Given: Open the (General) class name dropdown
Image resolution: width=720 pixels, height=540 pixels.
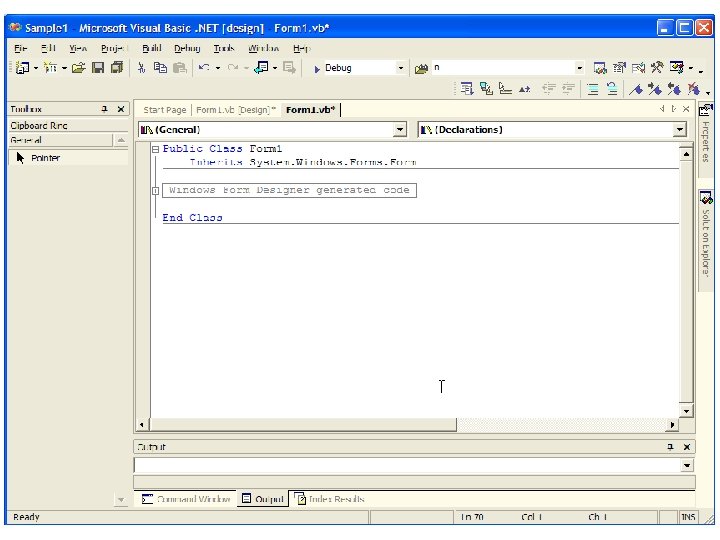Looking at the screenshot, I should 400,130.
